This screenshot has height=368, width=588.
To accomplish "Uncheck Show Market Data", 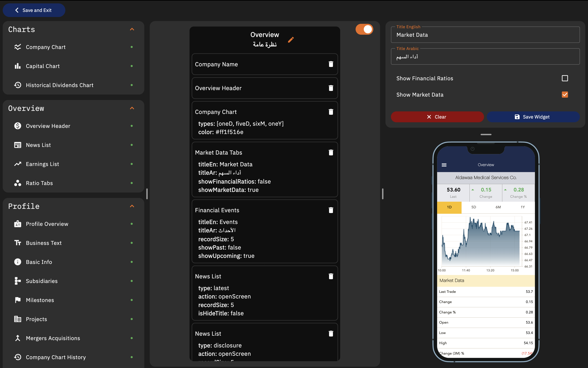I will pyautogui.click(x=565, y=94).
